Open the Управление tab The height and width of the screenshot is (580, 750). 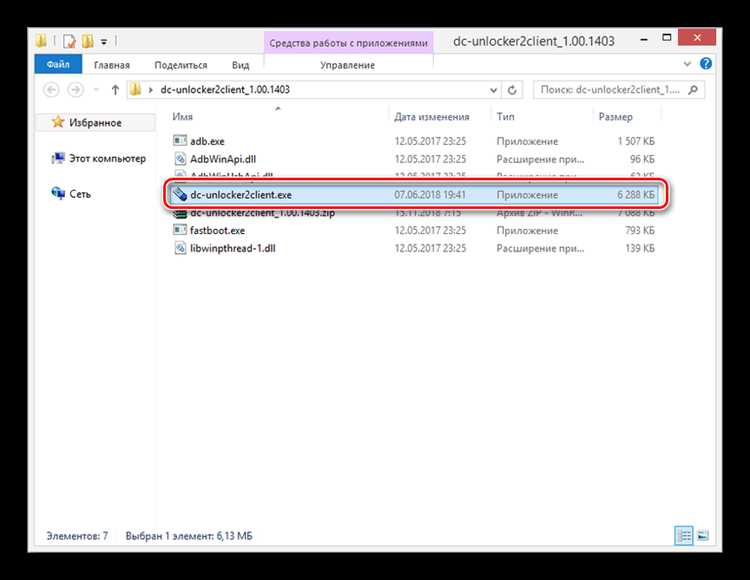[347, 65]
